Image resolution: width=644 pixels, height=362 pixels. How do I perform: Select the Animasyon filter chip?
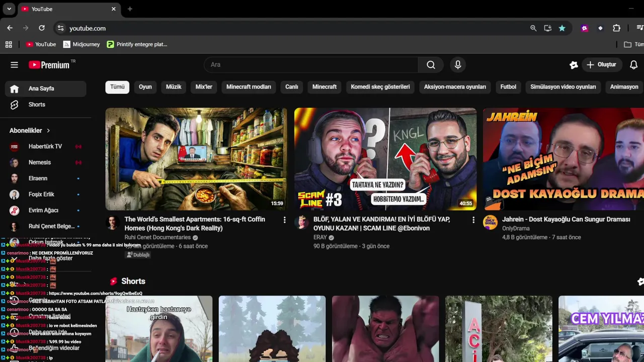624,87
